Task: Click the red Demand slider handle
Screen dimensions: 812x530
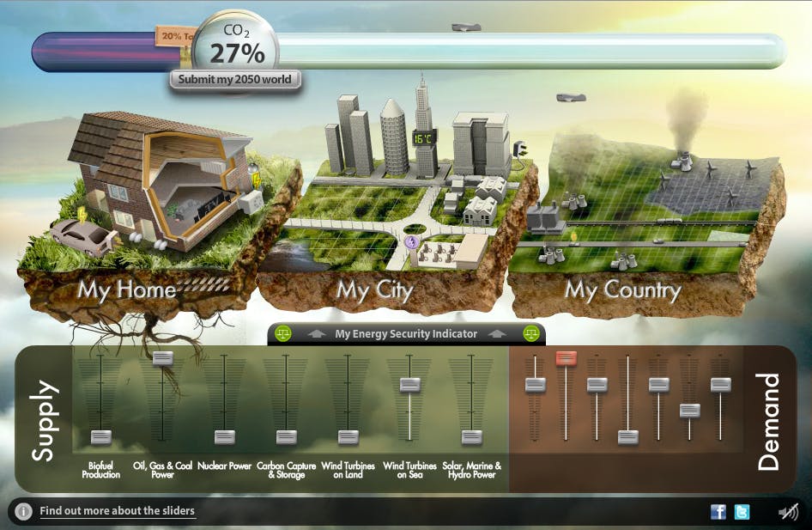Action: tap(566, 358)
